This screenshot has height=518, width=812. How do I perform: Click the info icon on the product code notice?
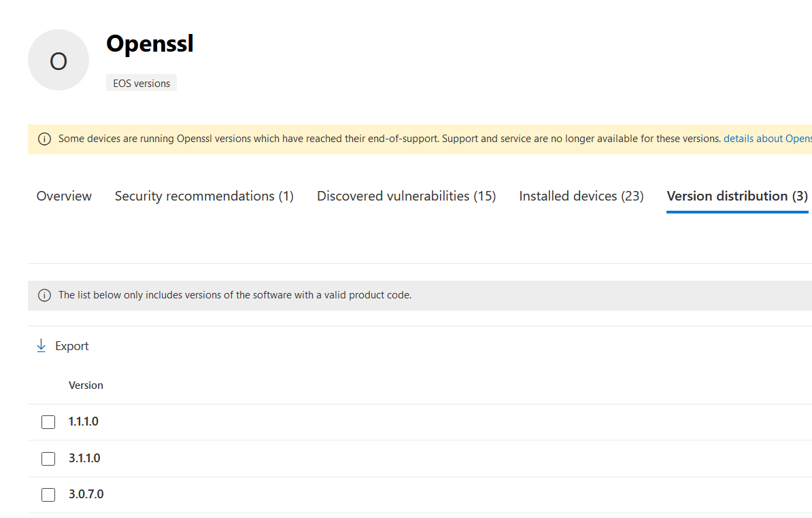(x=44, y=295)
